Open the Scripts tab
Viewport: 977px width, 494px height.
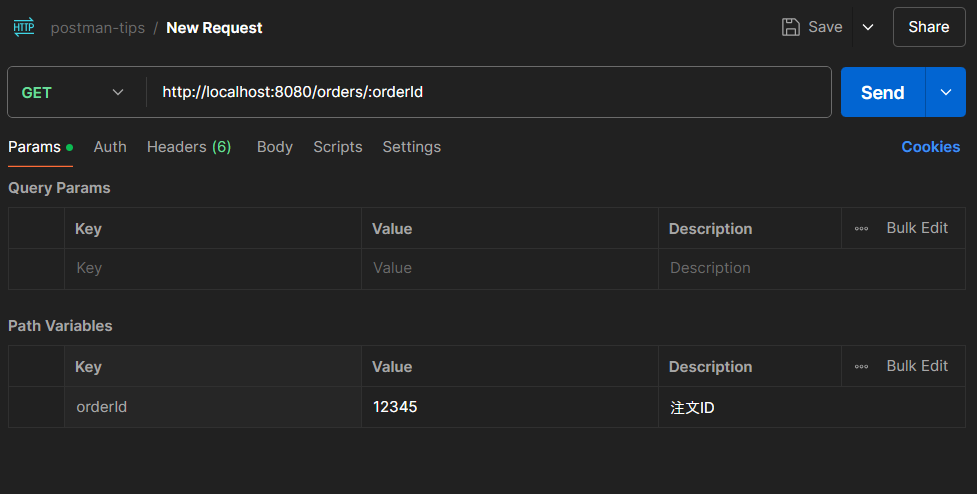[337, 147]
